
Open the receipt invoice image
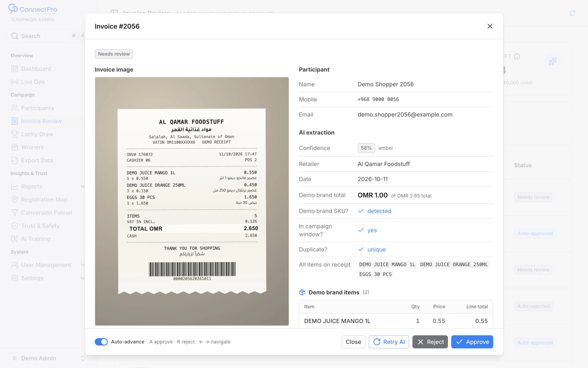point(192,201)
